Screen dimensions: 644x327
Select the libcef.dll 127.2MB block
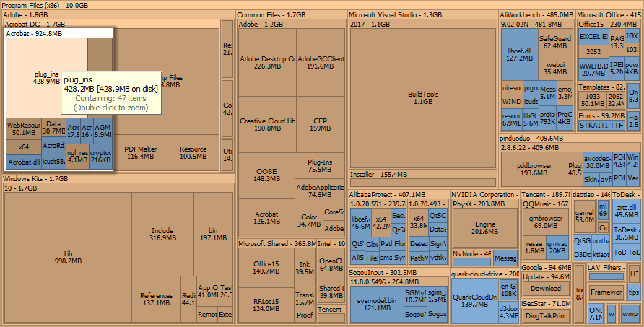pos(520,55)
